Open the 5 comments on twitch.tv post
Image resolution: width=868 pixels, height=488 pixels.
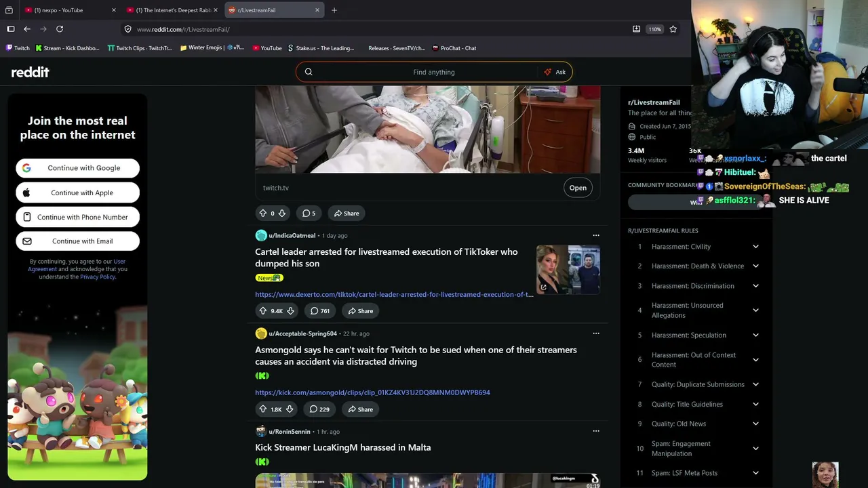pos(309,213)
